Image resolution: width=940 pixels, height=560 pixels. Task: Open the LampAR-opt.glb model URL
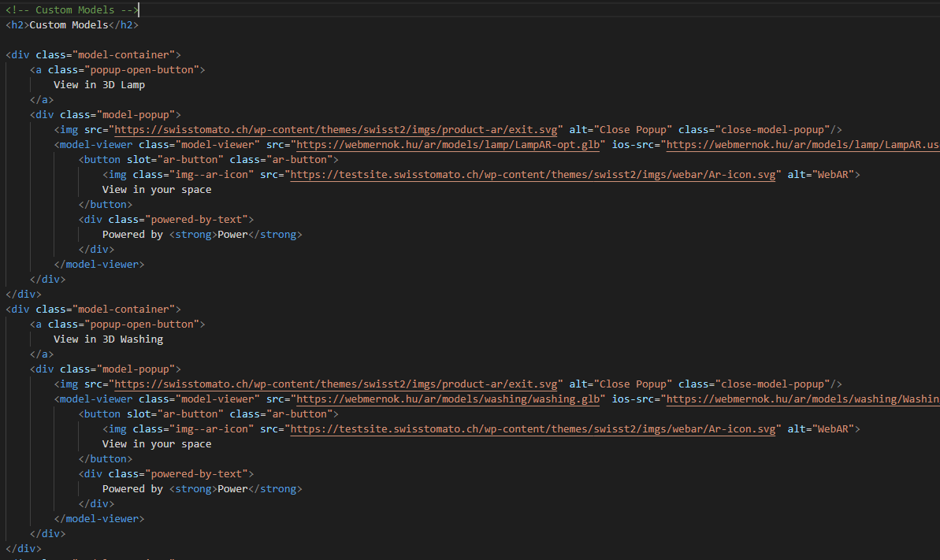[x=448, y=144]
